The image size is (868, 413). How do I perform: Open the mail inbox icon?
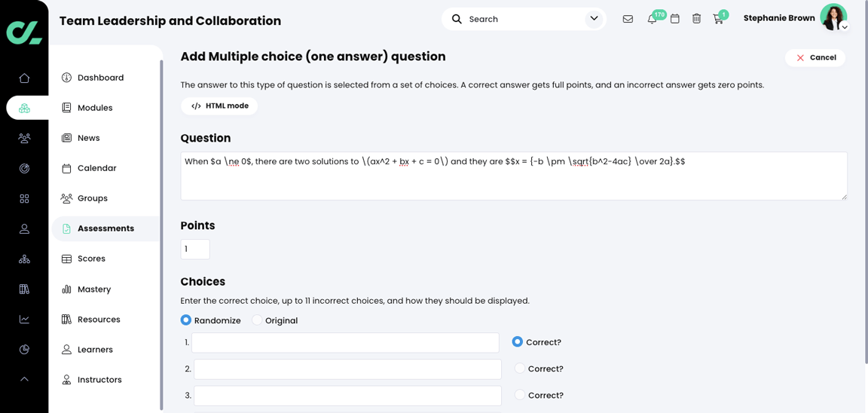[x=628, y=19]
